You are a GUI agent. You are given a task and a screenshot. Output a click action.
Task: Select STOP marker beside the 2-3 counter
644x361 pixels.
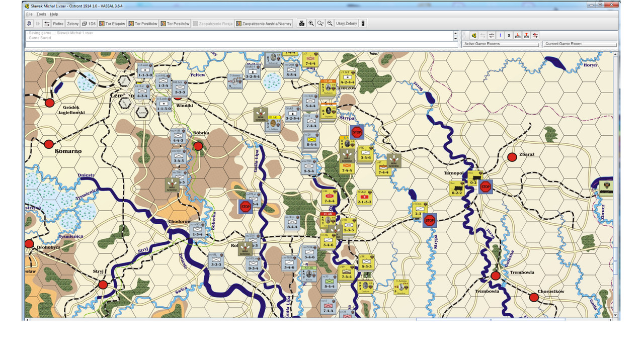(430, 220)
